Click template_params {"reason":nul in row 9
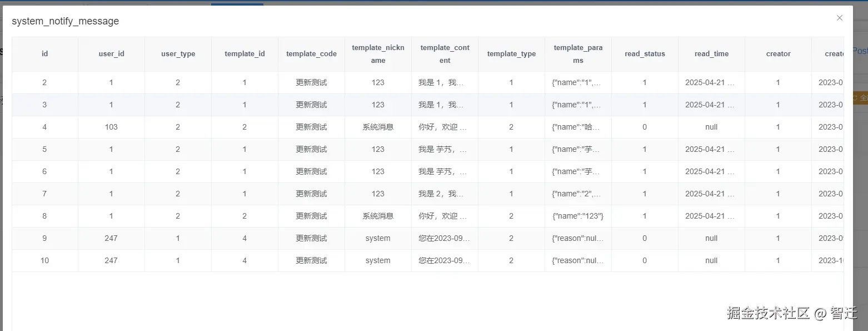This screenshot has width=868, height=331. pyautogui.click(x=578, y=238)
